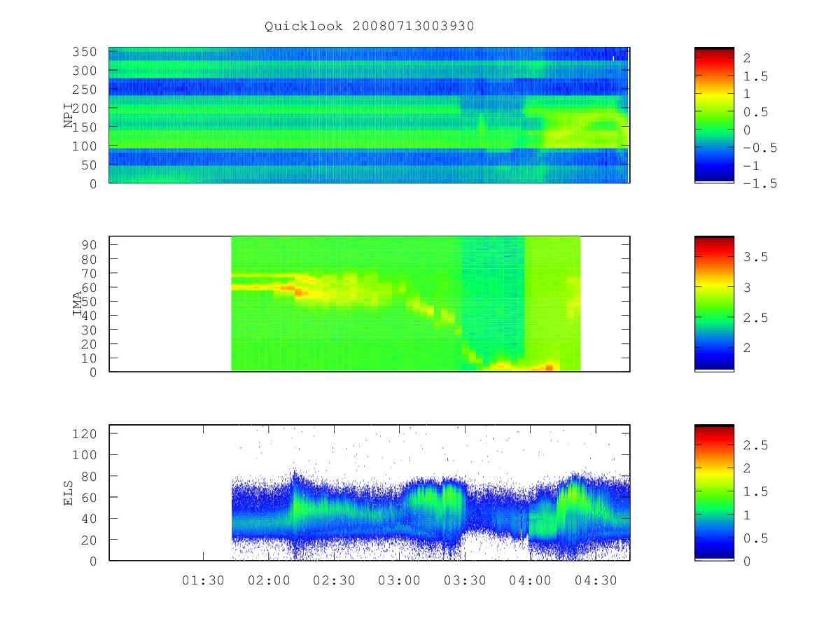Click the NPI spectrogram plot
This screenshot has height=630, width=840.
[x=370, y=115]
